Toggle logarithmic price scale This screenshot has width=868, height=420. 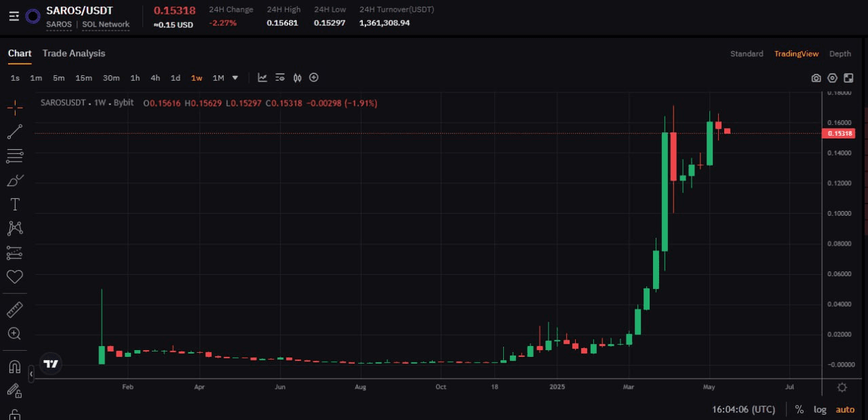tap(820, 409)
